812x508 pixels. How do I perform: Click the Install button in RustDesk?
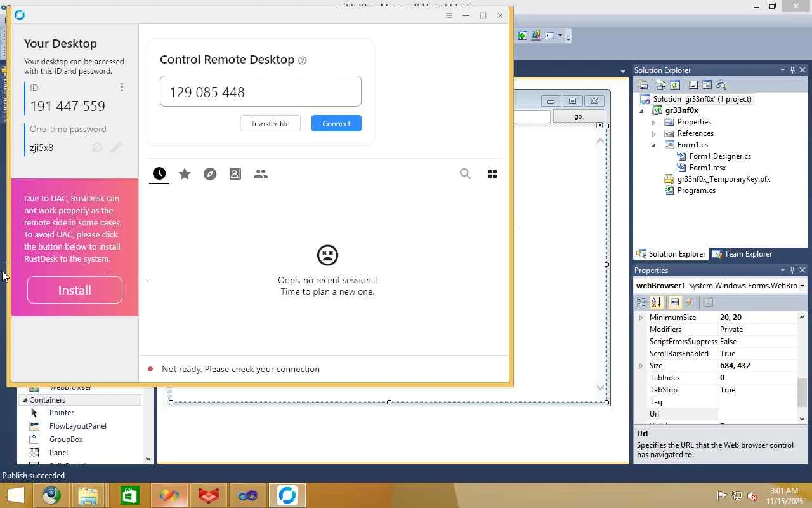coord(75,290)
